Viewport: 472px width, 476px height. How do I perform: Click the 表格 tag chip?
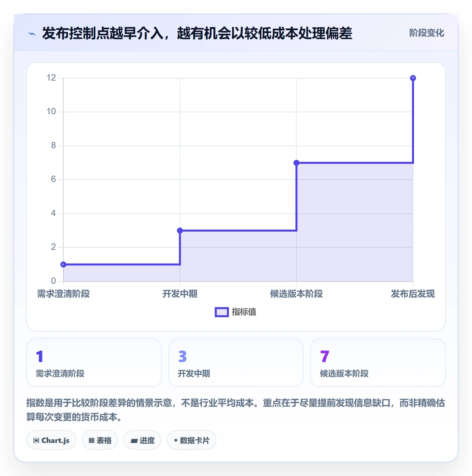[100, 440]
